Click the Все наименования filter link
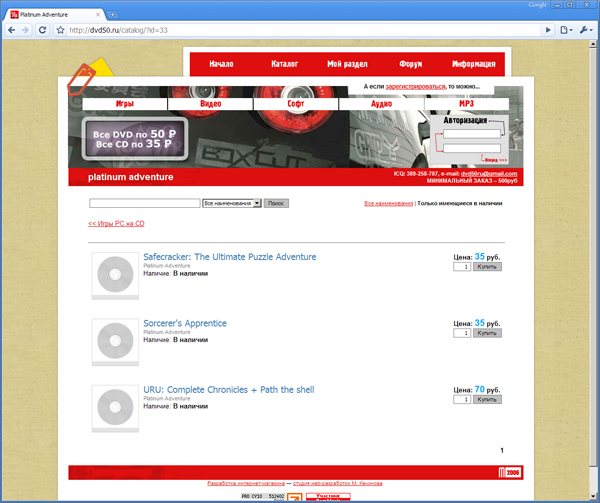The width and height of the screenshot is (600, 503). click(388, 203)
